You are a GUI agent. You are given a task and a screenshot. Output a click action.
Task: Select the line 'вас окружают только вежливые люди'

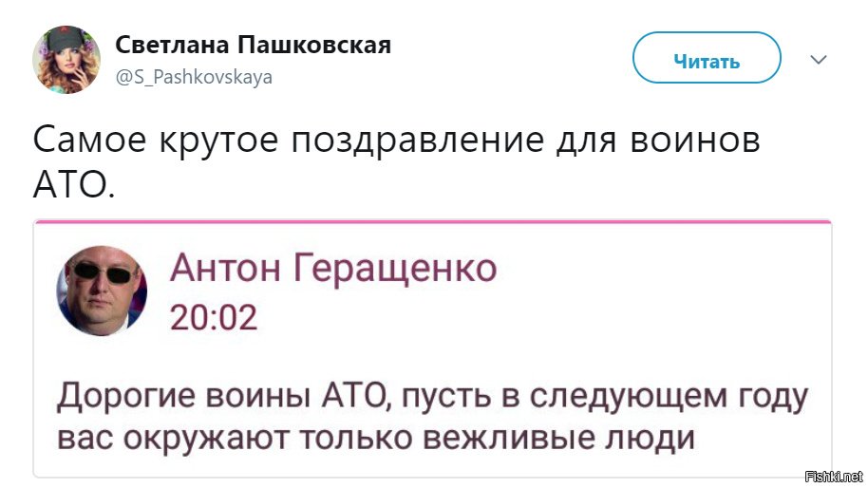(x=376, y=439)
